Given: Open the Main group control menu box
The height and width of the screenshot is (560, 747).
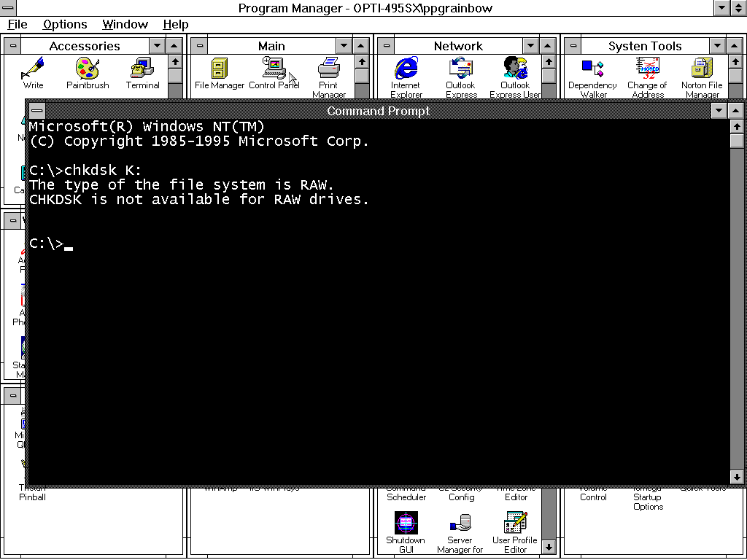Looking at the screenshot, I should [x=198, y=45].
